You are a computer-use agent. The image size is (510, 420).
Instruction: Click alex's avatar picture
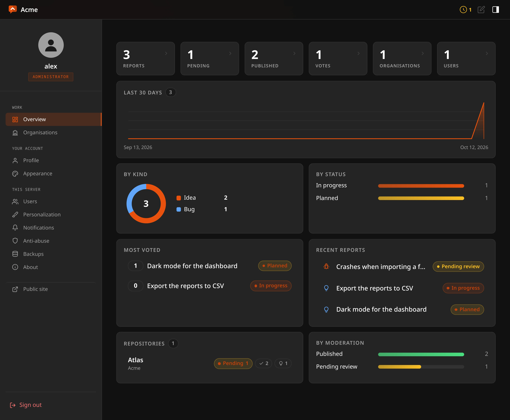tap(51, 45)
